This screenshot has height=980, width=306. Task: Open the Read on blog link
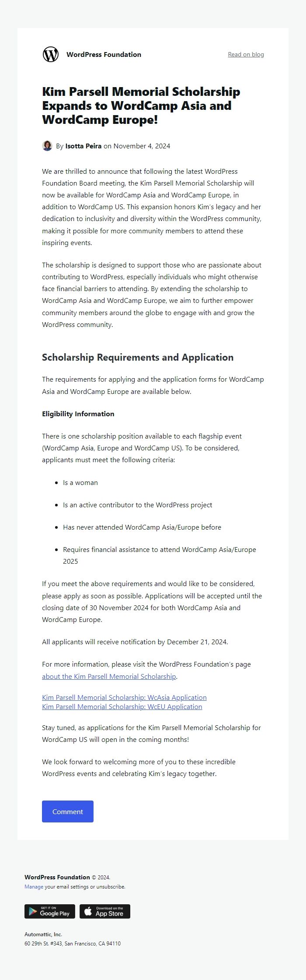tap(246, 54)
